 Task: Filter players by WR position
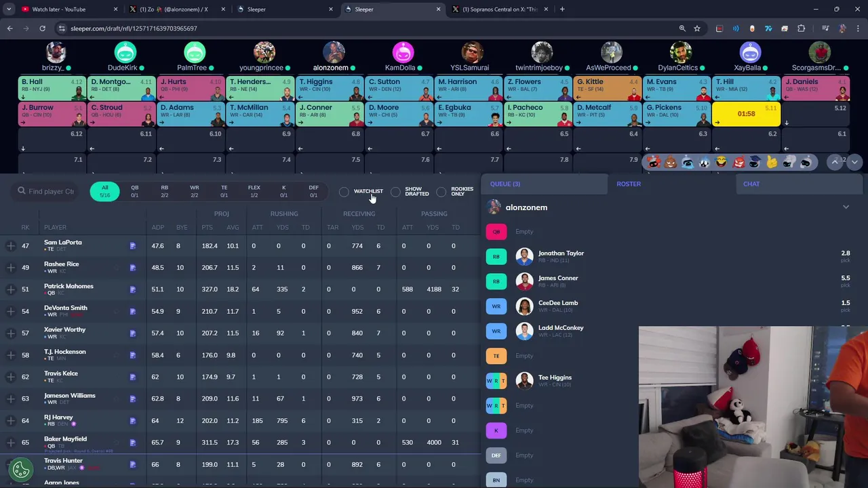(195, 192)
